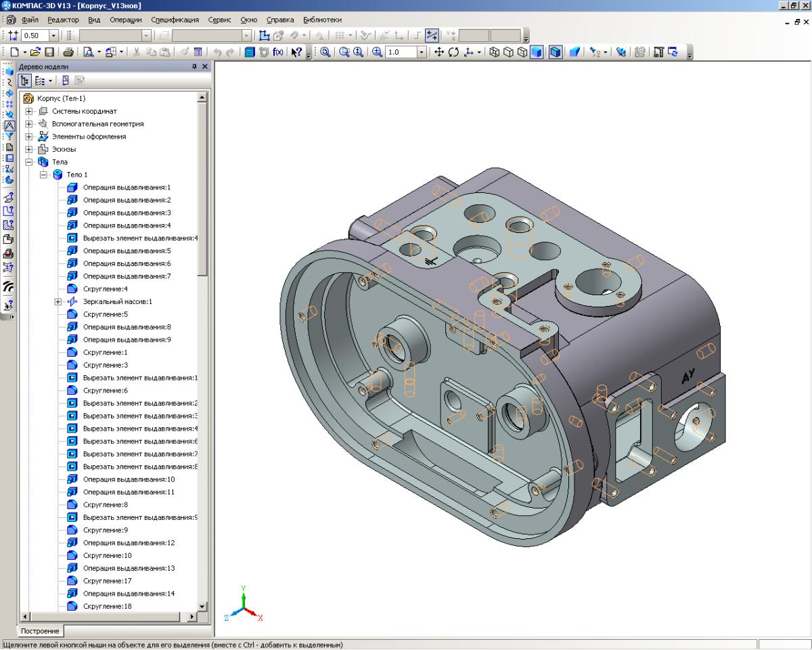Screen dimensions: 812x650
Task: Click the Save document floppy disk icon
Action: click(x=49, y=51)
